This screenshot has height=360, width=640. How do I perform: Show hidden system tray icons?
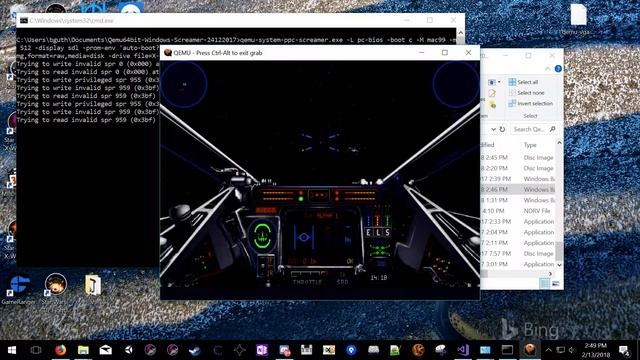pos(549,350)
